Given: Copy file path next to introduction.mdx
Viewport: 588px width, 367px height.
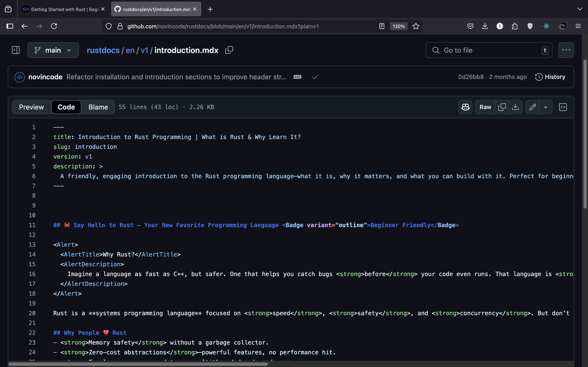Looking at the screenshot, I should click(x=229, y=50).
